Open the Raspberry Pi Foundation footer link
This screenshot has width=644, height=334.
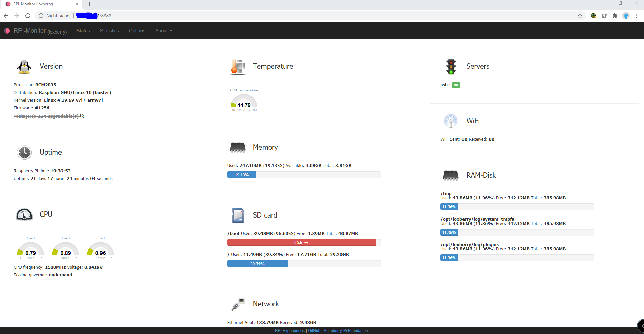(346, 331)
